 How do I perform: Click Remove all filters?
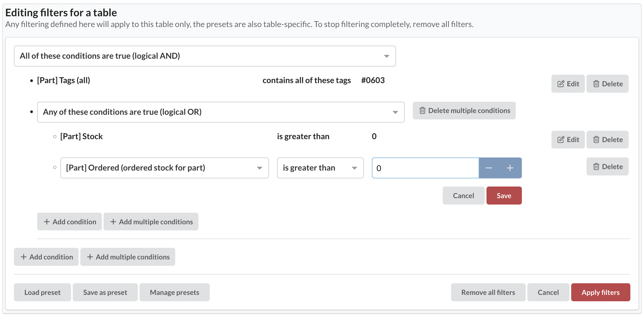click(x=488, y=292)
